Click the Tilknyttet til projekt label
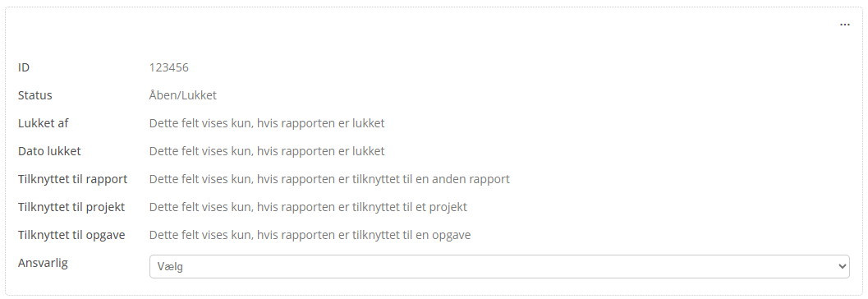868x299 pixels. click(71, 207)
